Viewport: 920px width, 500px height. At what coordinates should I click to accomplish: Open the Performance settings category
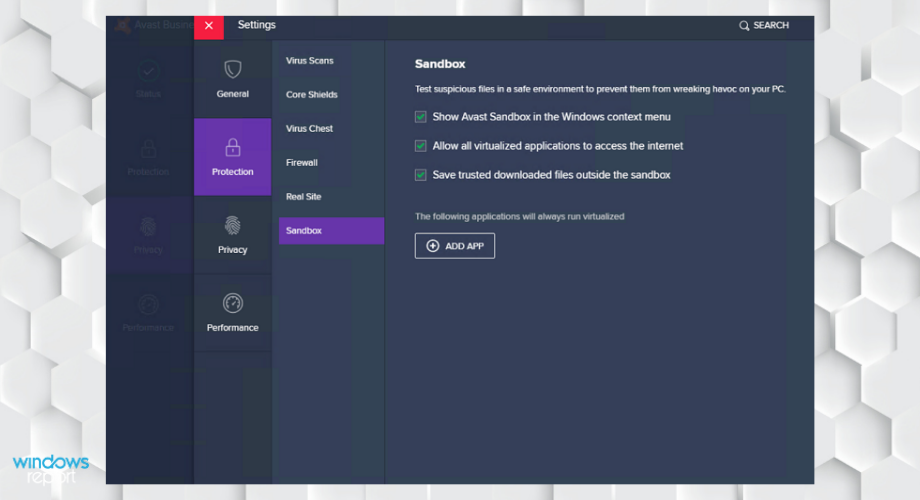tap(232, 313)
